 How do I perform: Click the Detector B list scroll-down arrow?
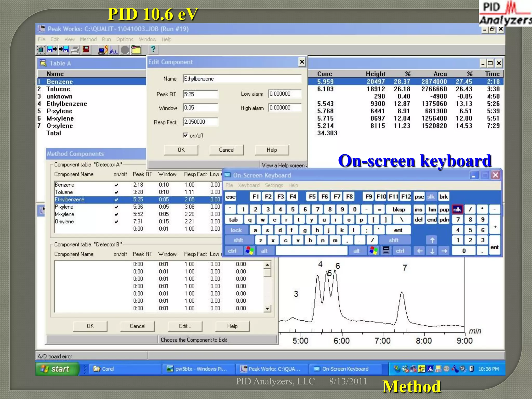click(x=267, y=309)
